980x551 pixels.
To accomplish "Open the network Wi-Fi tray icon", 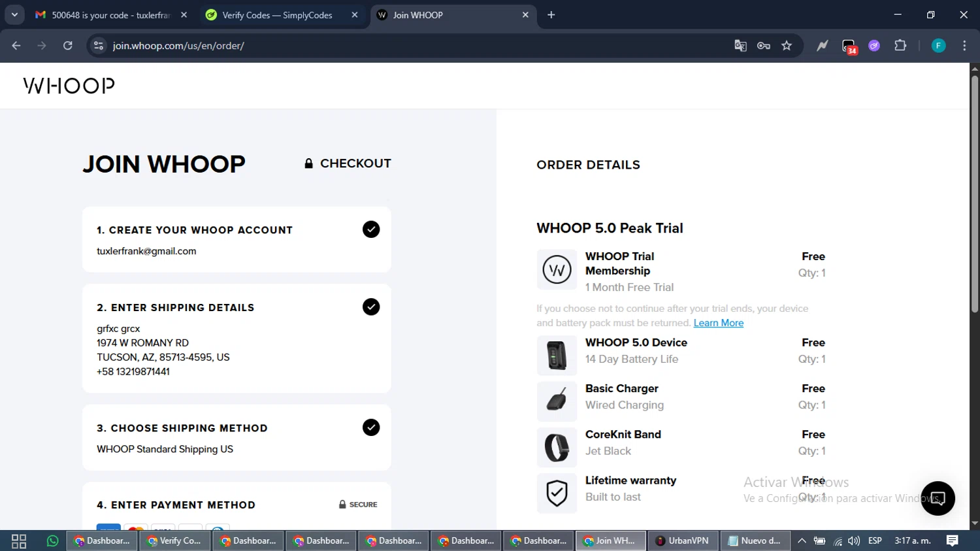I will tap(838, 541).
